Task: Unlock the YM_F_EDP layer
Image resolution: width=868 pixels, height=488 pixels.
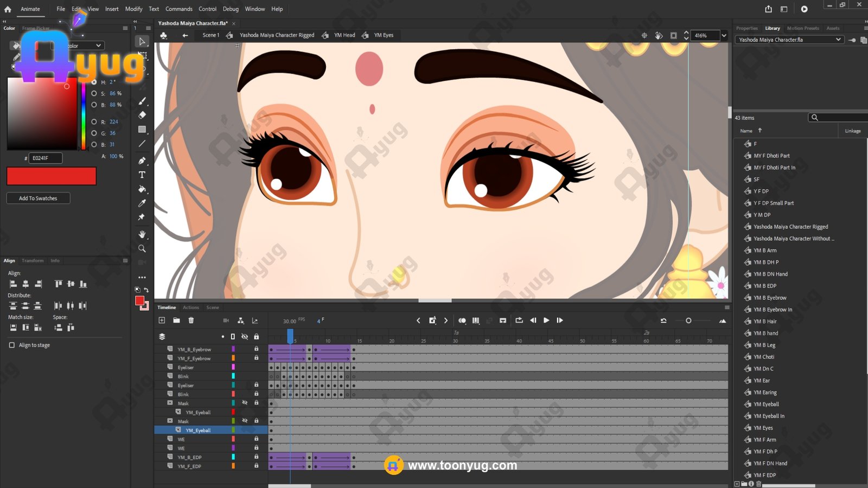Action: coord(257,466)
